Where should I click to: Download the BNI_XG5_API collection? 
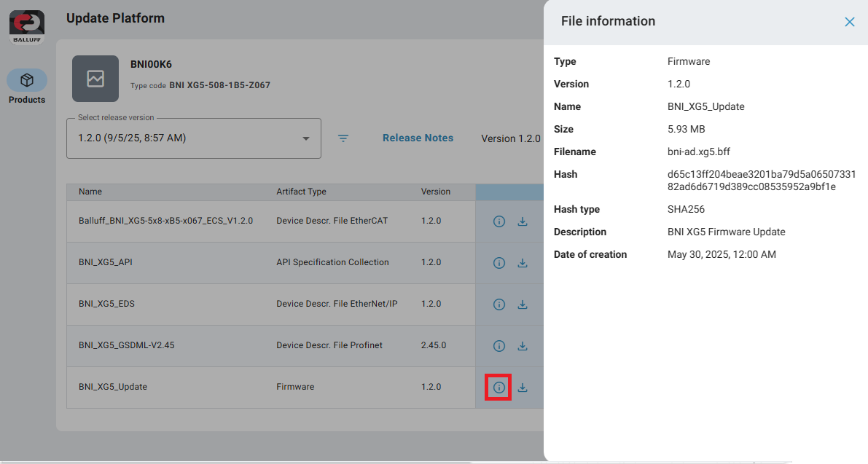tap(523, 263)
